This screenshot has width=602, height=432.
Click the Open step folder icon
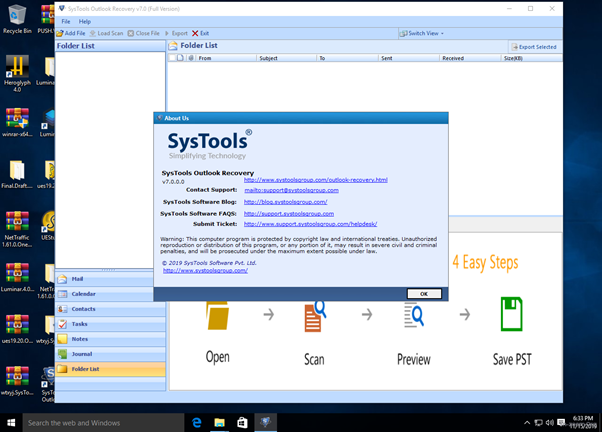217,316
